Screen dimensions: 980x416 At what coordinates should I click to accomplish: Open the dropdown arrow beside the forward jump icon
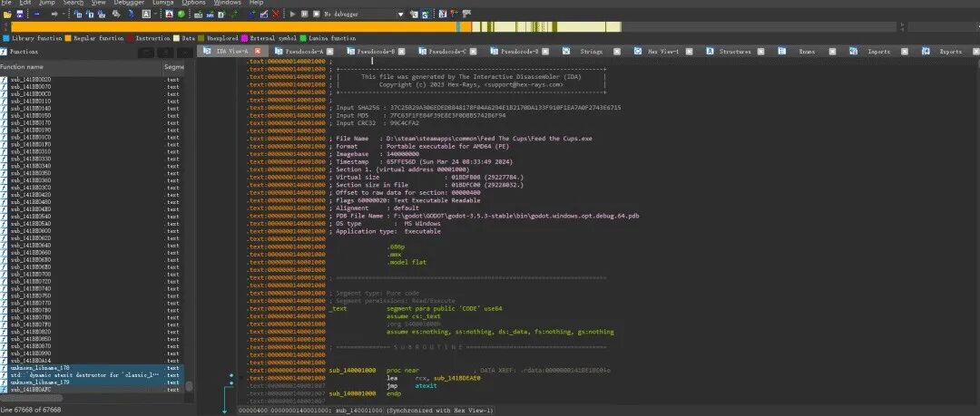tap(64, 14)
